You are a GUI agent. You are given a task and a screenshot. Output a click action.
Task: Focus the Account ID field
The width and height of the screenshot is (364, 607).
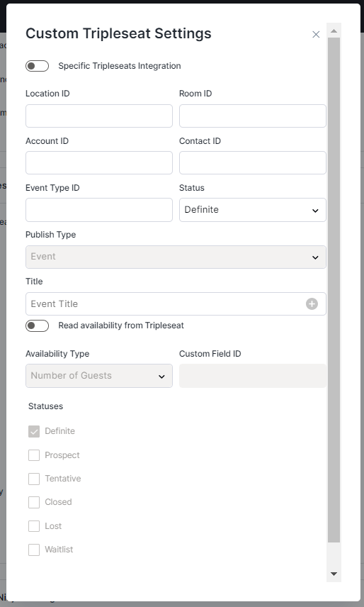click(x=99, y=162)
